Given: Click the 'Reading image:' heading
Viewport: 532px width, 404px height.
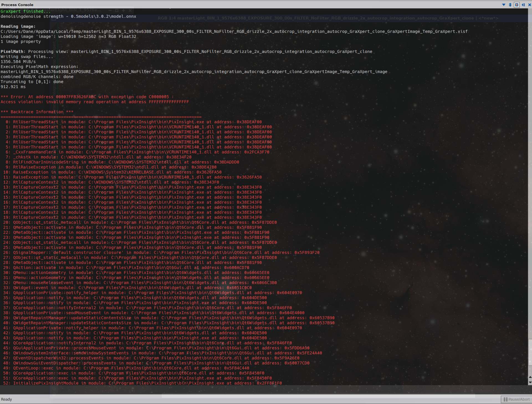Looking at the screenshot, I should click(18, 27).
